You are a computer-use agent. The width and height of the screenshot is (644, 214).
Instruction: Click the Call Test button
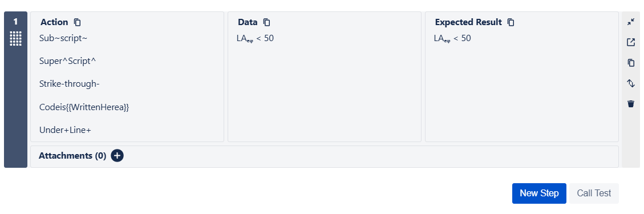pos(593,193)
